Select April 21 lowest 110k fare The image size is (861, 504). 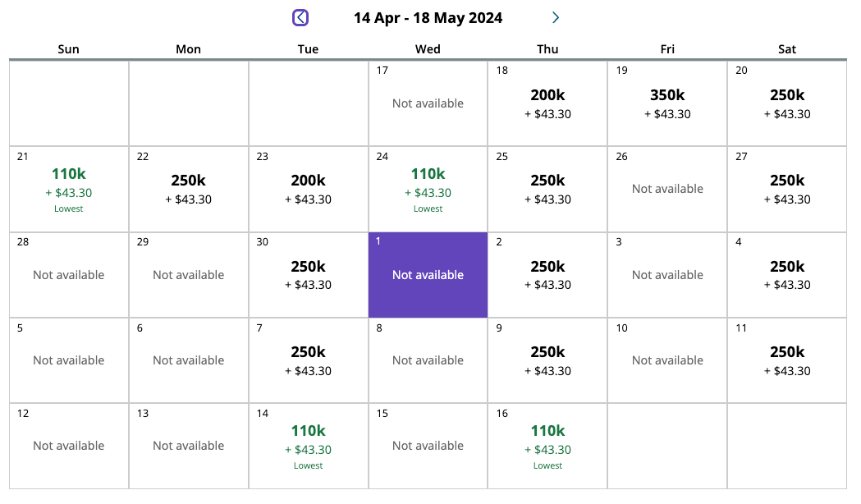(69, 189)
